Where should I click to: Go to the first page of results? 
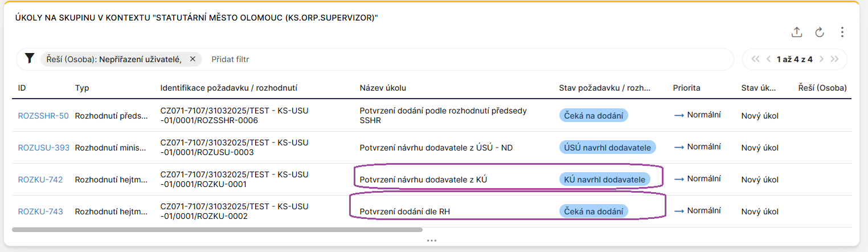(x=756, y=59)
